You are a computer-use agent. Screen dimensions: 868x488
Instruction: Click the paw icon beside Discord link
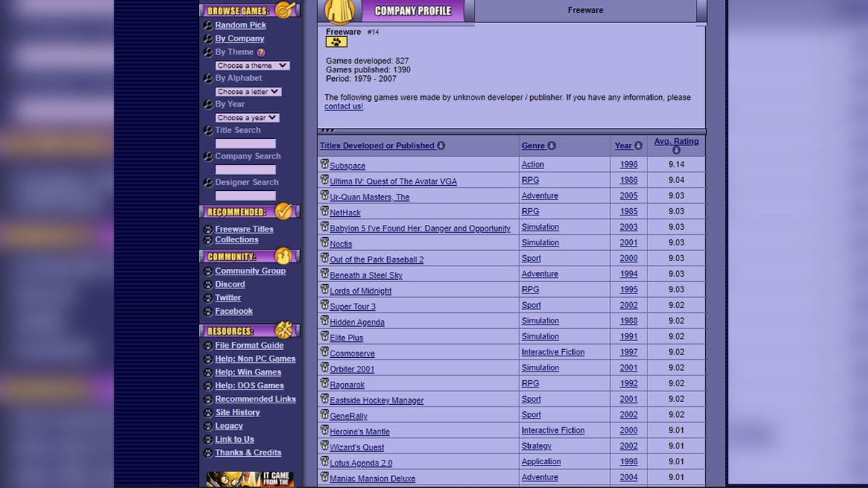click(x=208, y=285)
